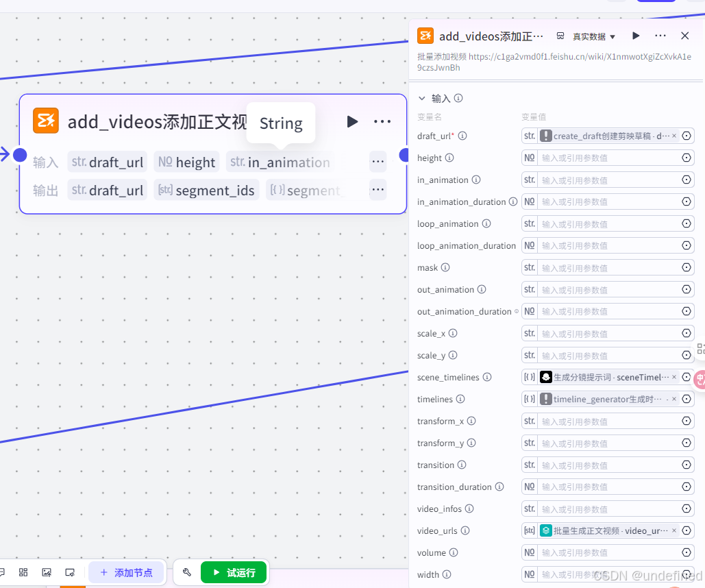Click the screen-check icon in bottom toolbar
This screenshot has height=588, width=705.
(x=70, y=572)
